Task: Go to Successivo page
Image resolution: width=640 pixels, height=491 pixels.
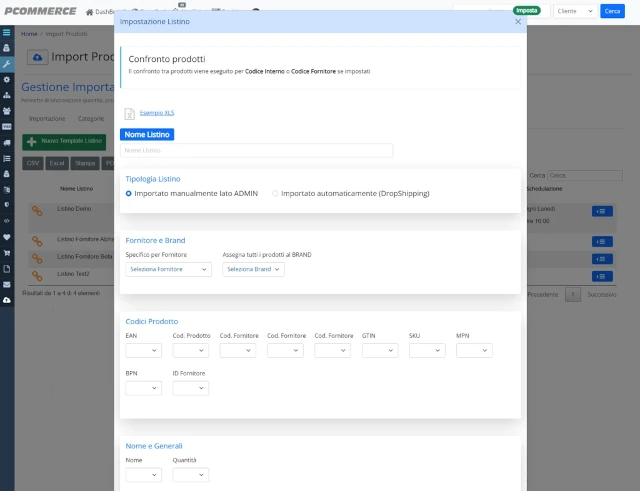Action: pyautogui.click(x=602, y=295)
